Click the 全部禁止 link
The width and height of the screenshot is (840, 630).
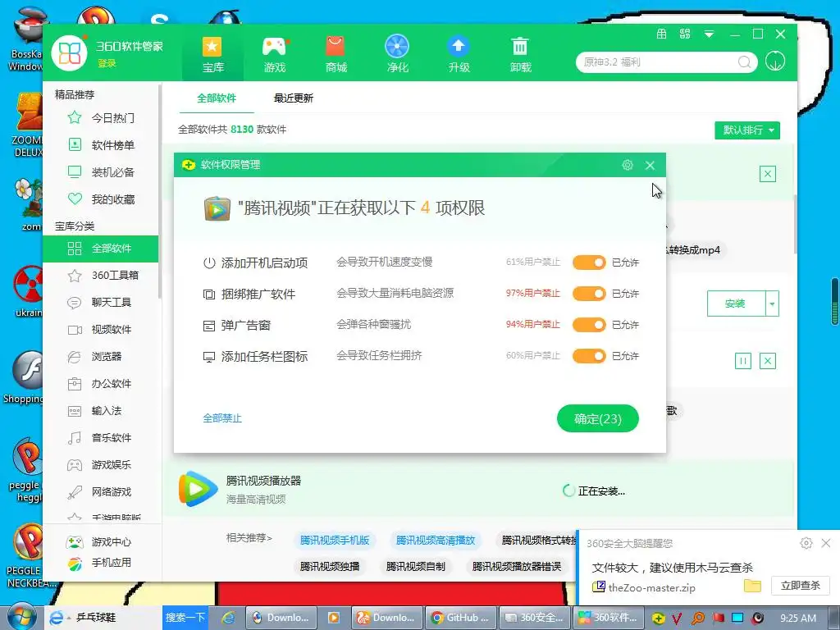pyautogui.click(x=222, y=418)
